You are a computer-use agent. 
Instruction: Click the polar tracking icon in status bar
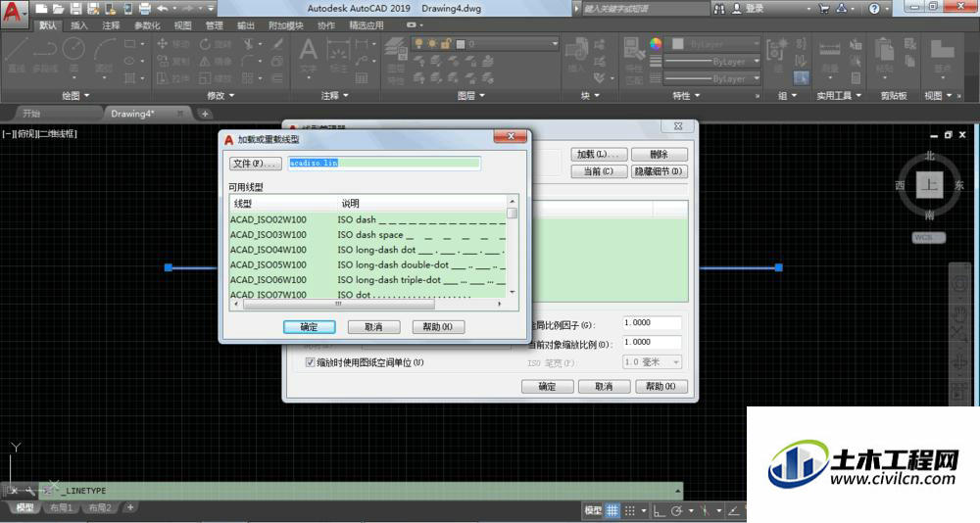[677, 510]
